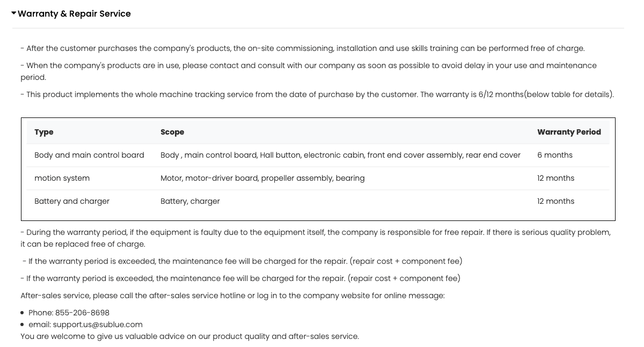
Task: Select the Body and main control board cell
Action: (89, 155)
